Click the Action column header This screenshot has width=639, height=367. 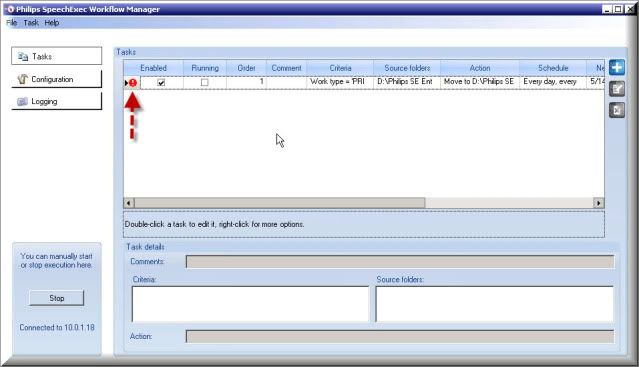(x=480, y=68)
